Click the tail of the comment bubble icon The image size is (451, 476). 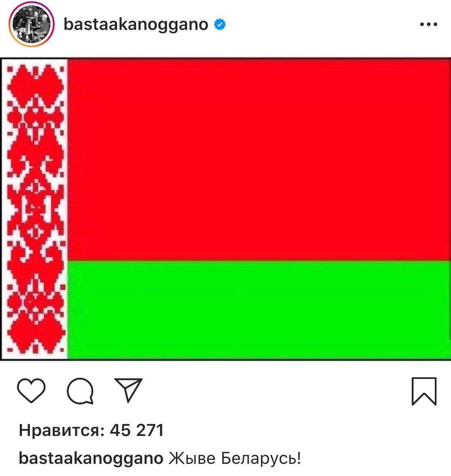pyautogui.click(x=89, y=401)
